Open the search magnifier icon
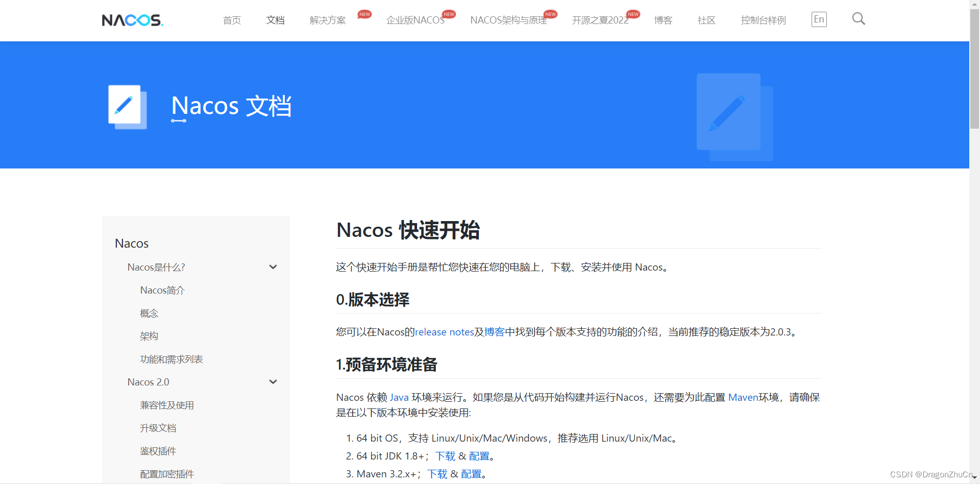Viewport: 980px width, 484px height. (x=859, y=19)
